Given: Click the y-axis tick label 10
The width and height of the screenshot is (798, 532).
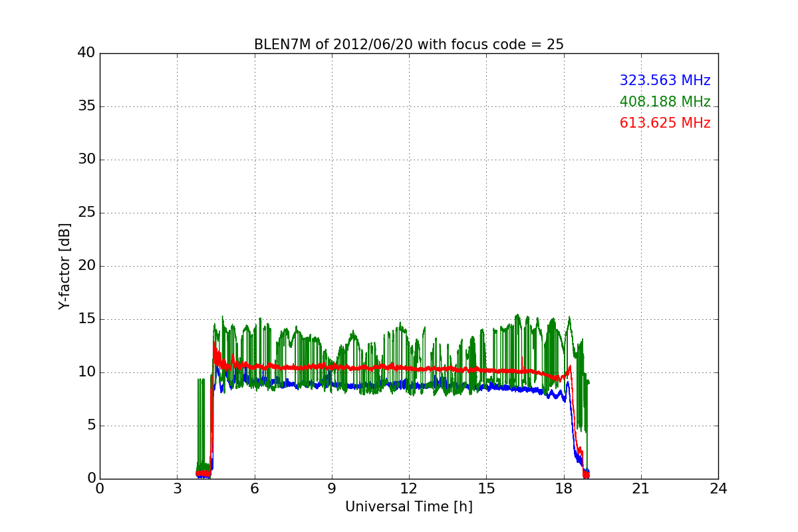Looking at the screenshot, I should (86, 372).
